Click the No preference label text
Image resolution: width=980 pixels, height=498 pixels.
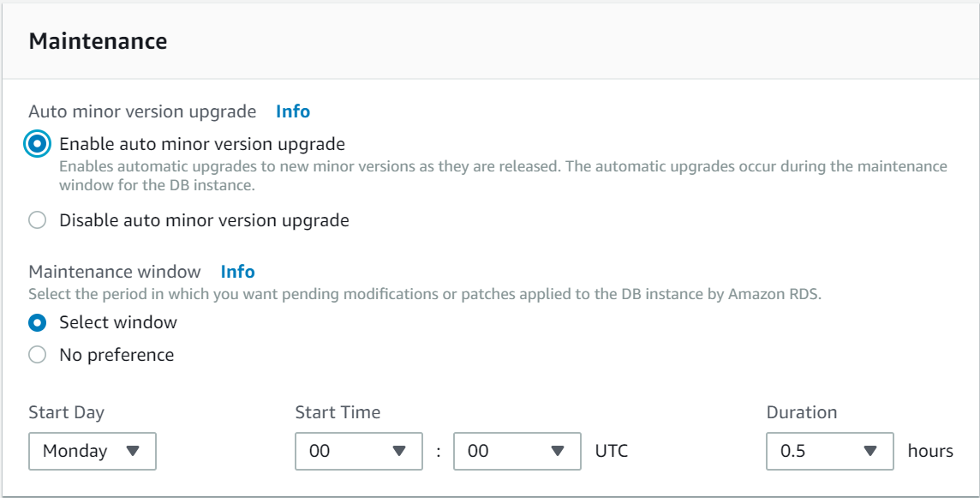(x=117, y=355)
